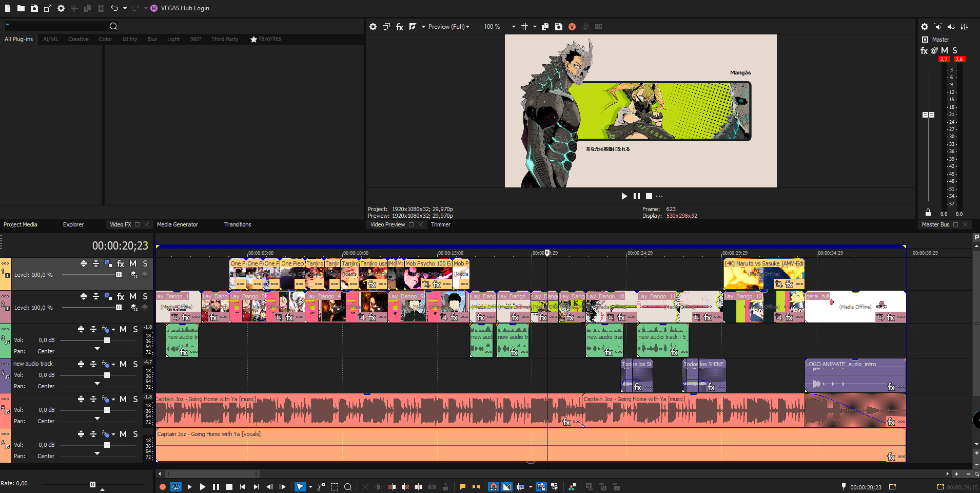
Task: Select the Selection Edit Tool (dashed box)
Action: tap(335, 487)
